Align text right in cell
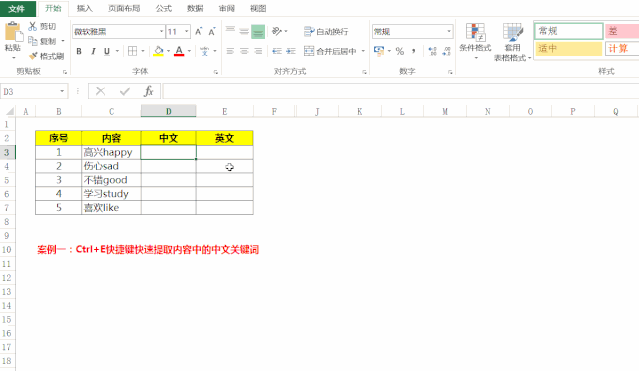 click(x=258, y=51)
